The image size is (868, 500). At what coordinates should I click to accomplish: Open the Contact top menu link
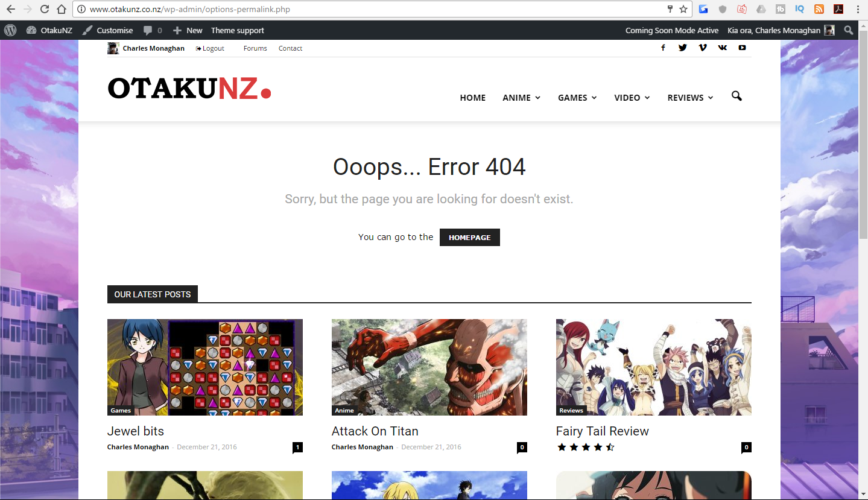tap(290, 48)
